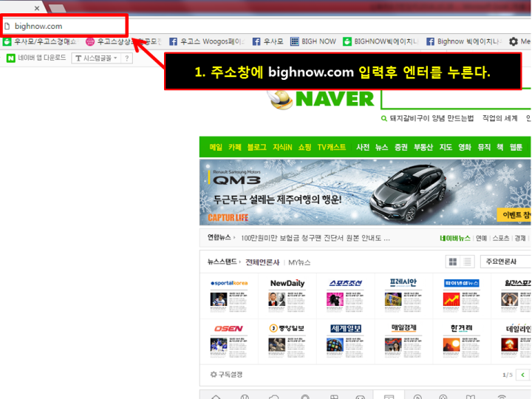Click the question mark help button

126,58
